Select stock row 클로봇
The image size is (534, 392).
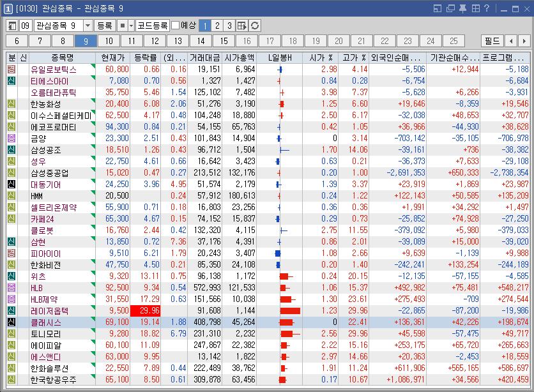(x=268, y=230)
